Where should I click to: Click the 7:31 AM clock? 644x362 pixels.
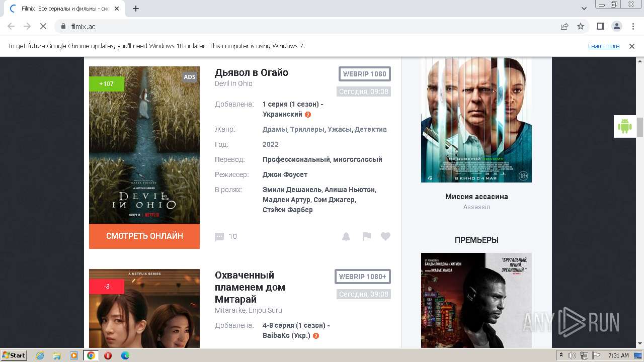click(x=618, y=355)
